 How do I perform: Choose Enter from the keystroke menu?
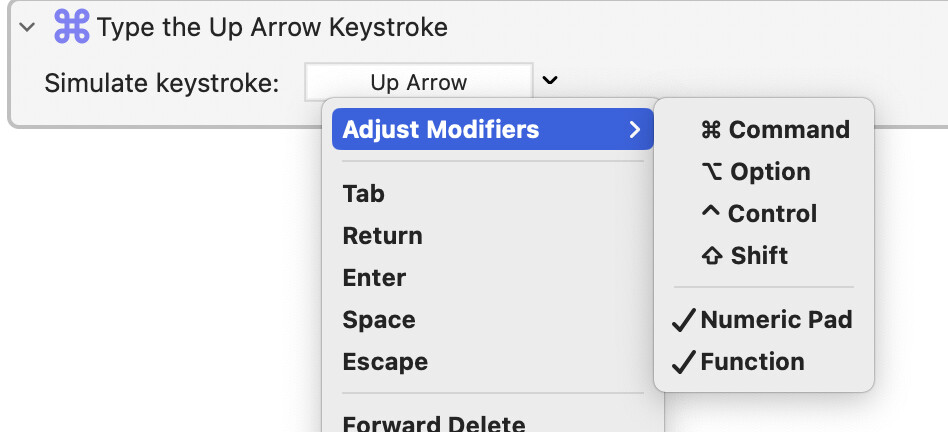pos(375,278)
